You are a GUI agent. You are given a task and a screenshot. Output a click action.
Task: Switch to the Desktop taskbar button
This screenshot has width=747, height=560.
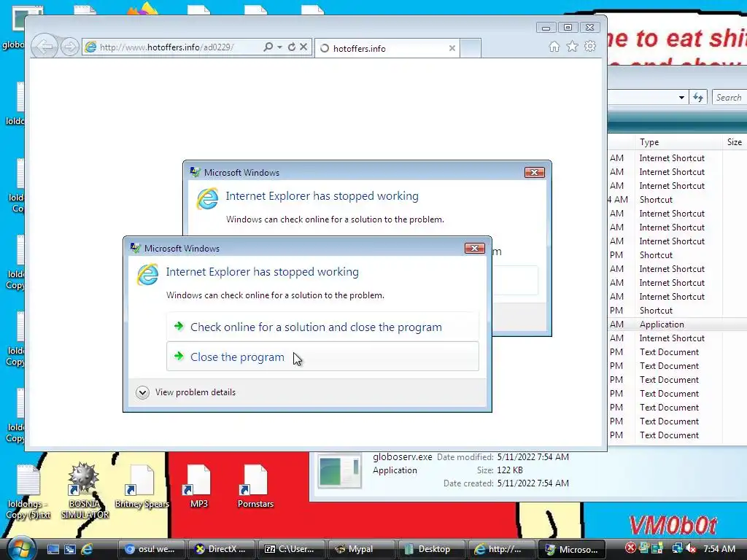tap(431, 549)
